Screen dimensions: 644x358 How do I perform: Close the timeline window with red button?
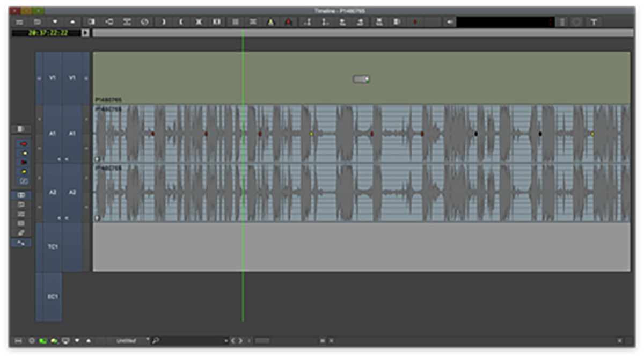(x=15, y=10)
